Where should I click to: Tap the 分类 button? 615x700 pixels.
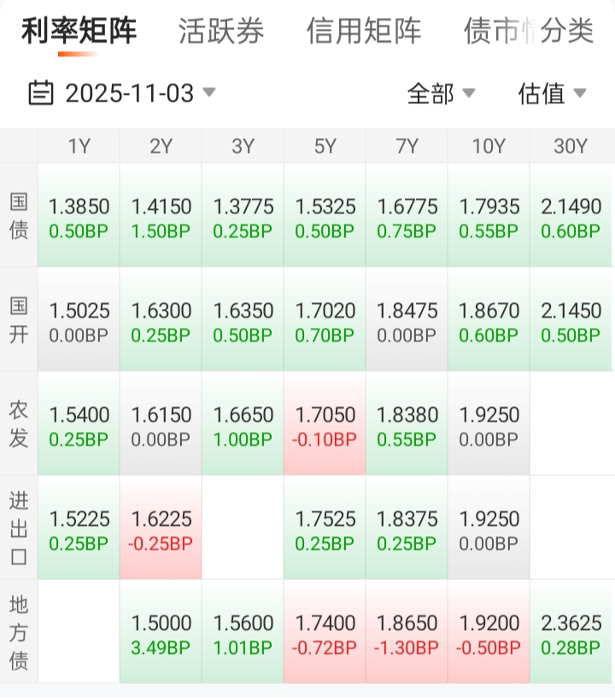pyautogui.click(x=568, y=32)
